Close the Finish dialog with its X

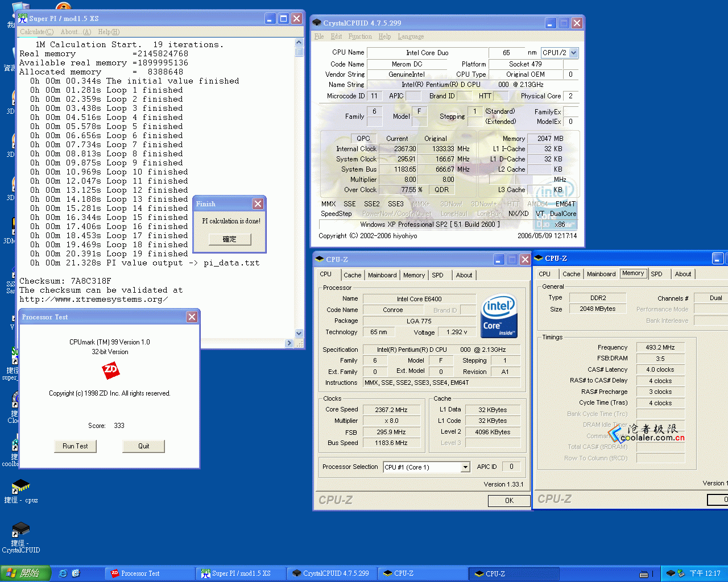(x=258, y=203)
